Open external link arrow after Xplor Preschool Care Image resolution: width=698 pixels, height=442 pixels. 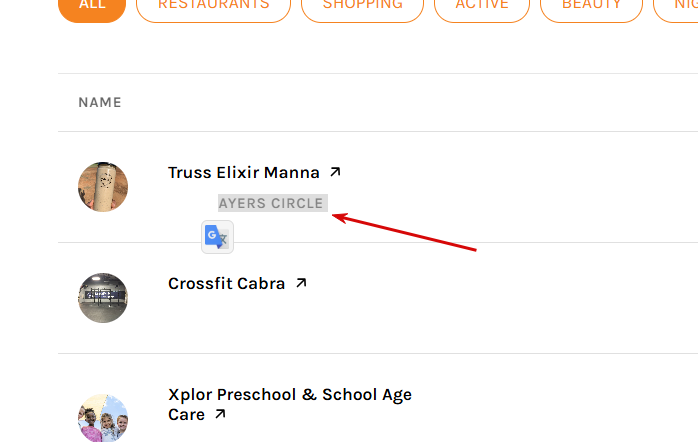(220, 414)
